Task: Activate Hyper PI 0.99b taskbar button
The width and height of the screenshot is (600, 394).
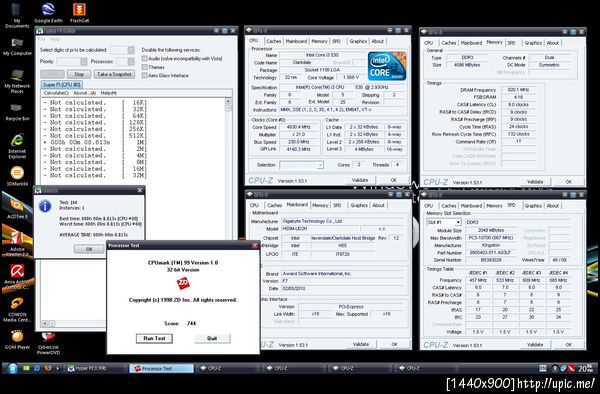Action: pos(96,368)
